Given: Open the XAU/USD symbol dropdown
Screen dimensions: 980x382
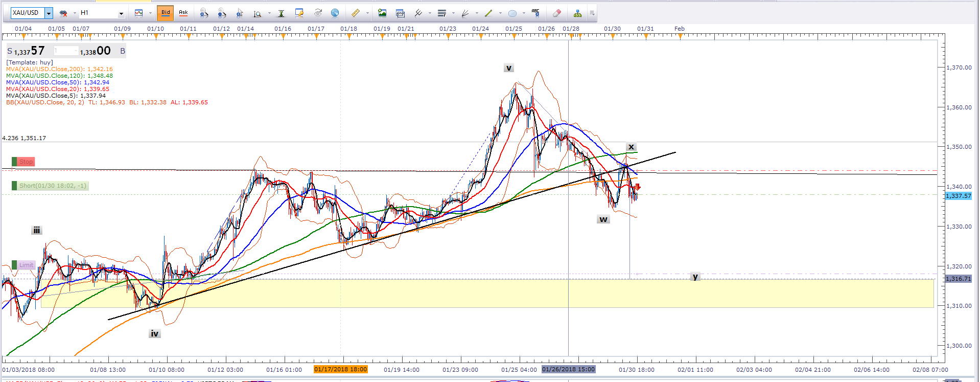Looking at the screenshot, I should coord(49,13).
